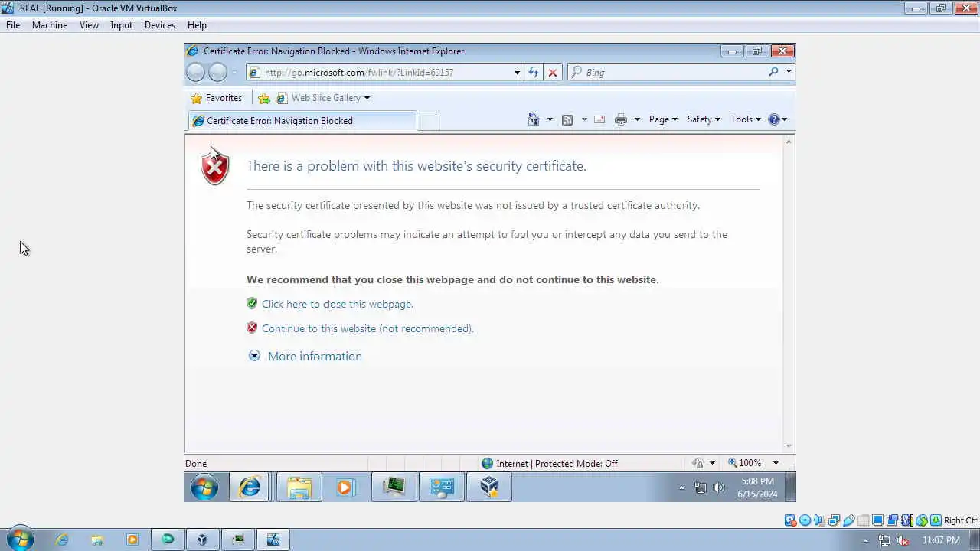980x551 pixels.
Task: Open Windows Explorer folder on guest taskbar
Action: click(299, 487)
